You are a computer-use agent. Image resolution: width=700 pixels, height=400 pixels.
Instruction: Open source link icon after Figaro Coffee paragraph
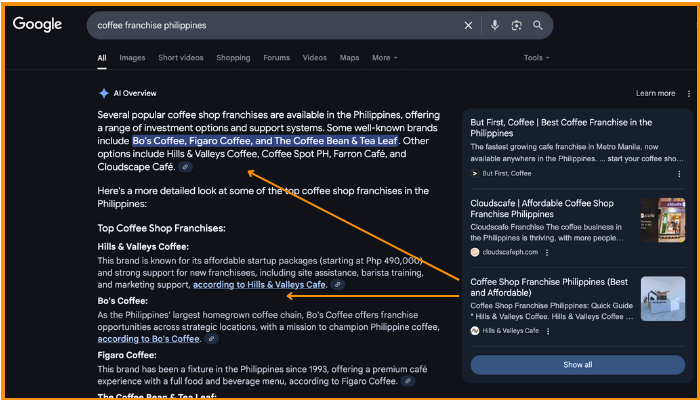(x=408, y=381)
